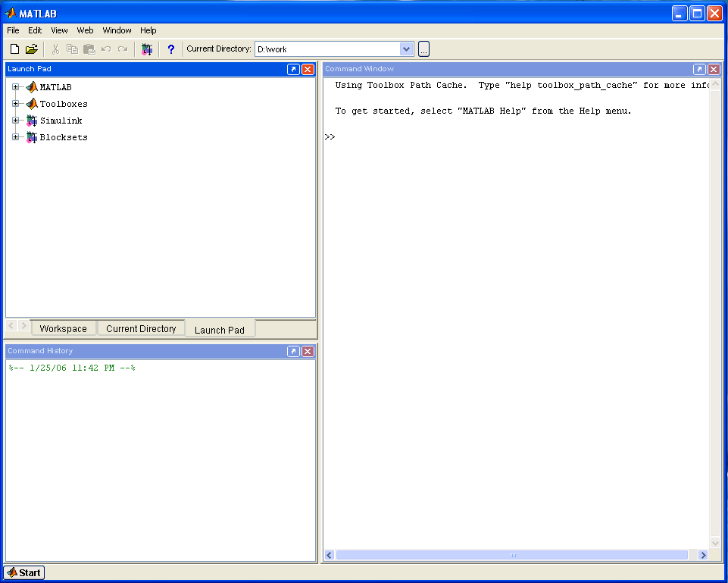The height and width of the screenshot is (583, 728).
Task: Click Command Window scroll left arrow
Action: [330, 555]
